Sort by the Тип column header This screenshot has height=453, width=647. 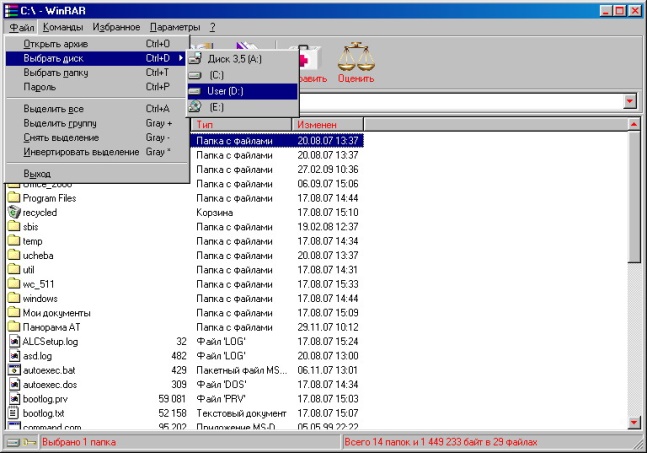[241, 124]
